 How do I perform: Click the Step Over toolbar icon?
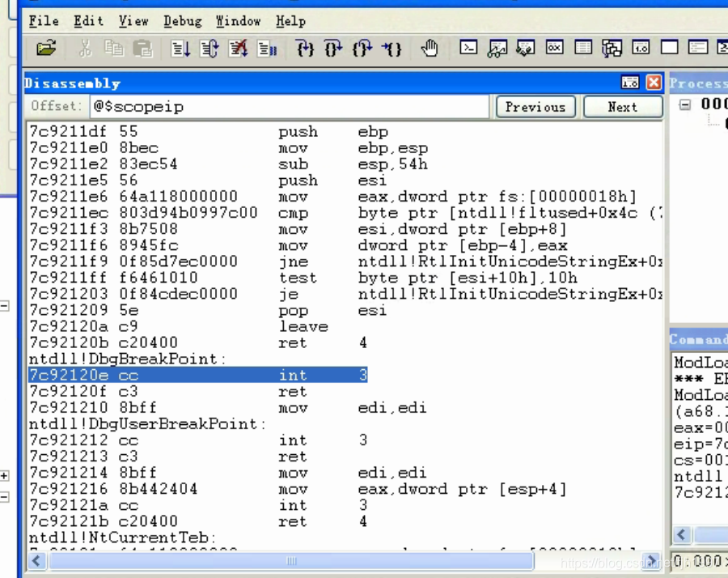[x=333, y=49]
